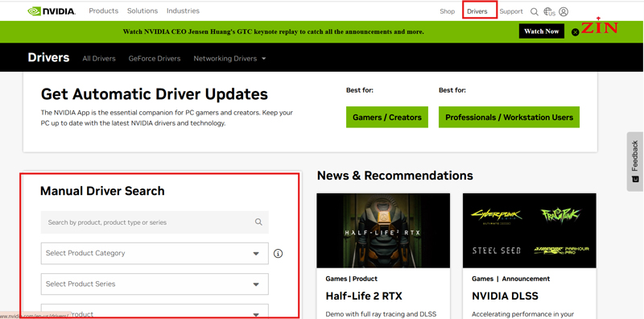Click info icon beside Select Product Category
The height and width of the screenshot is (319, 644).
tap(278, 253)
